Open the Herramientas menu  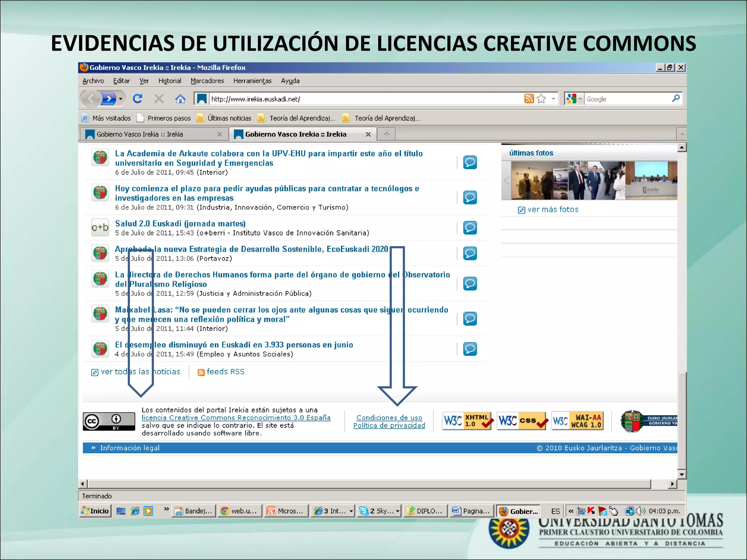pos(252,81)
